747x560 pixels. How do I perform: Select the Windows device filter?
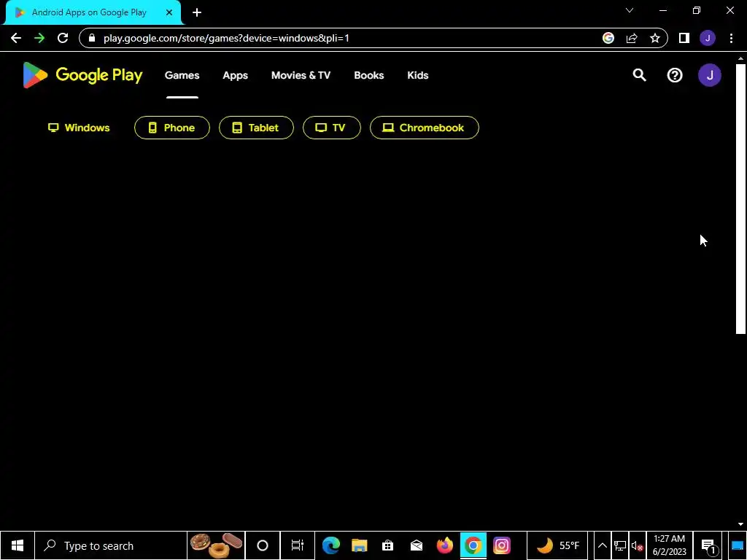pos(79,128)
